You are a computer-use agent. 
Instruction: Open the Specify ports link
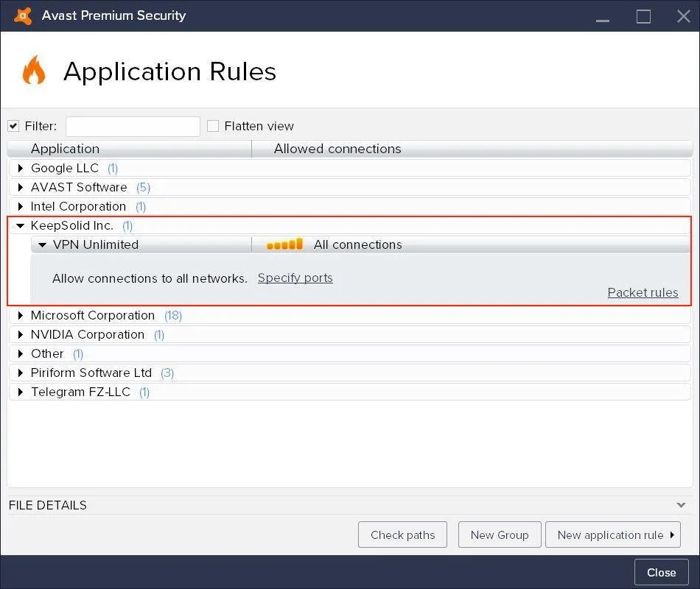click(x=295, y=278)
